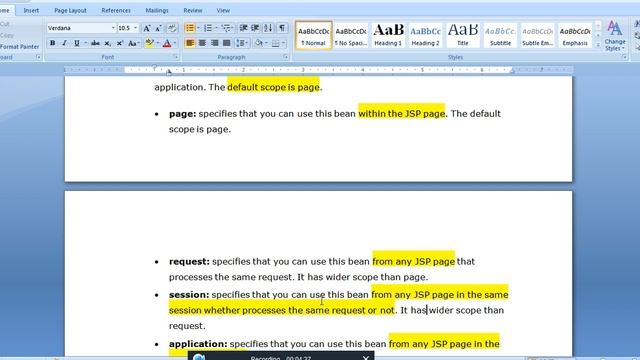Open the Styles dialog launcher
The image size is (640, 360).
(x=624, y=57)
